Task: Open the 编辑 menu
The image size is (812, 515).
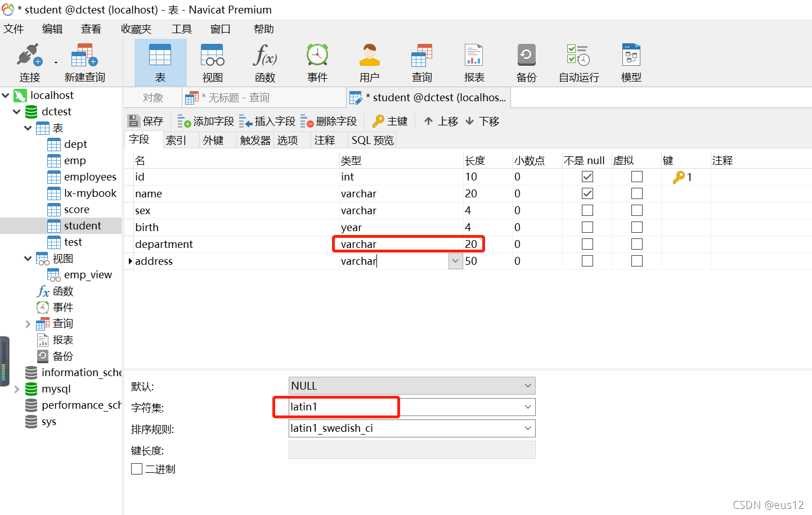Action: (x=52, y=29)
